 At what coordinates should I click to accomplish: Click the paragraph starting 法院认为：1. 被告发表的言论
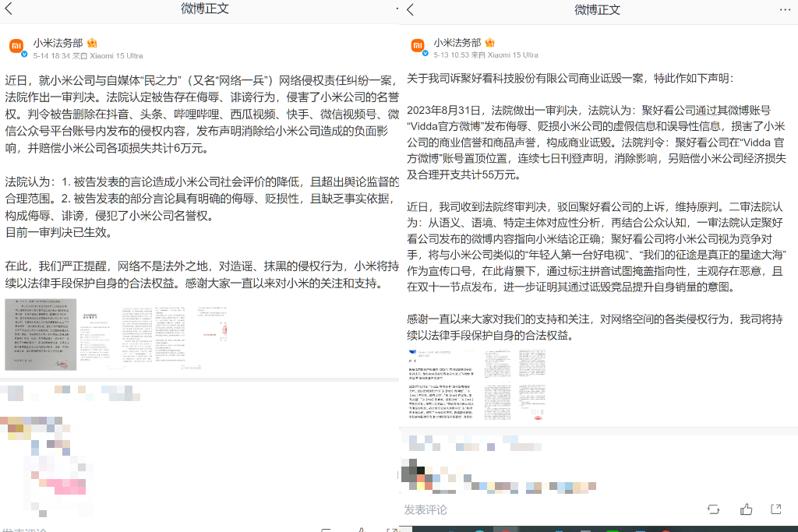tap(202, 199)
